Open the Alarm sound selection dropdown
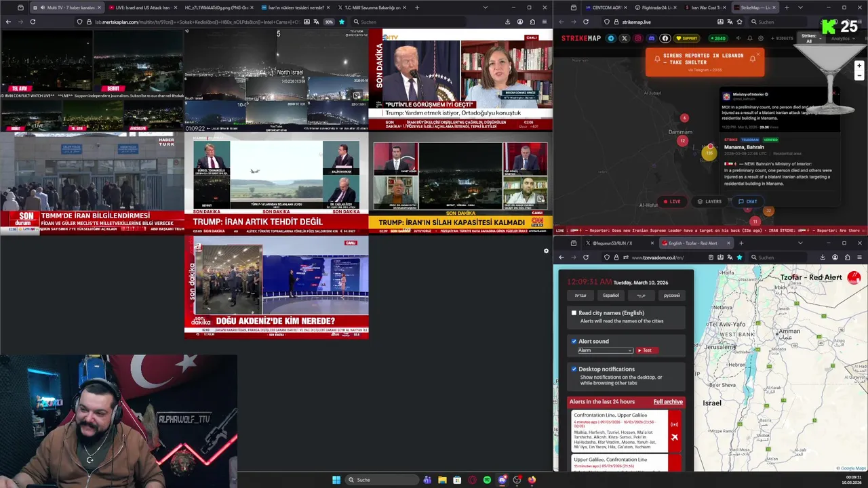Image resolution: width=868 pixels, height=488 pixels. [x=605, y=350]
